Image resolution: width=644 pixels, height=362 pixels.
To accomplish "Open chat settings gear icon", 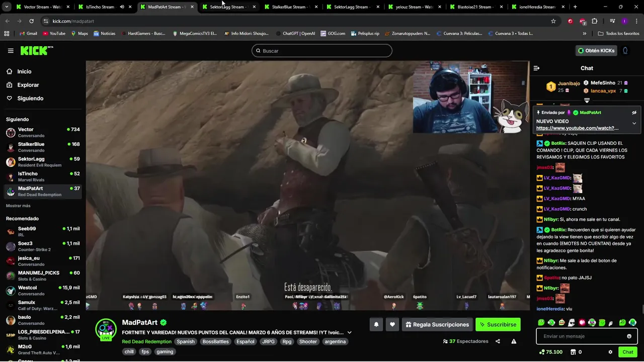I will click(610, 352).
